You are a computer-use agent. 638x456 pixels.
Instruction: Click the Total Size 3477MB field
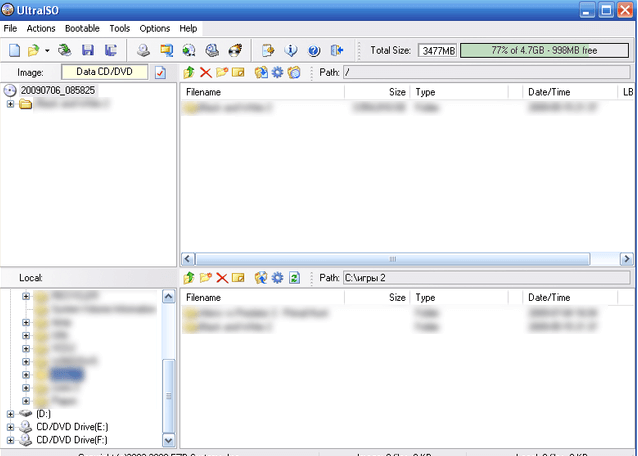coord(438,51)
